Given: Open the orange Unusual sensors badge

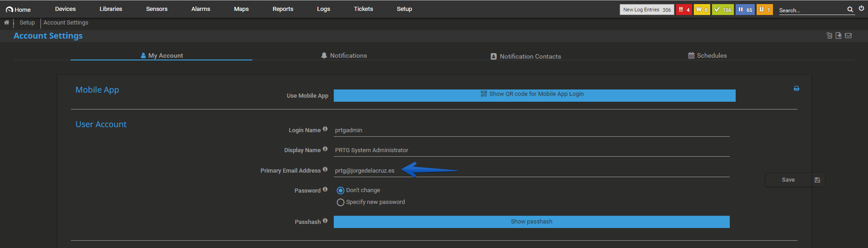Looking at the screenshot, I should [764, 10].
